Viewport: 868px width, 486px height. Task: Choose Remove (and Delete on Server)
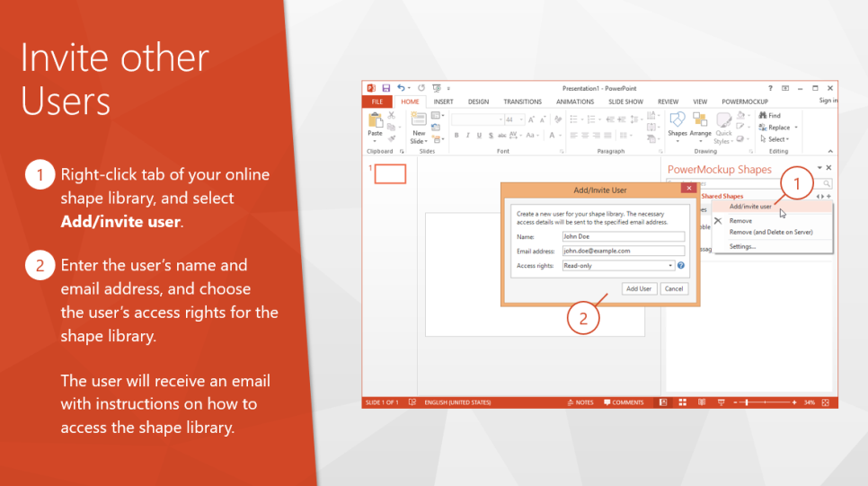771,233
